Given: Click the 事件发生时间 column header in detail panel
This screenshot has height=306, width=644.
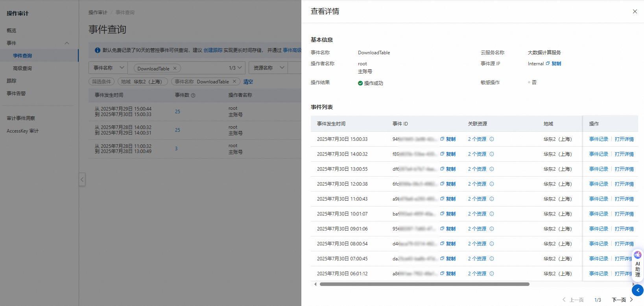Looking at the screenshot, I should click(331, 124).
